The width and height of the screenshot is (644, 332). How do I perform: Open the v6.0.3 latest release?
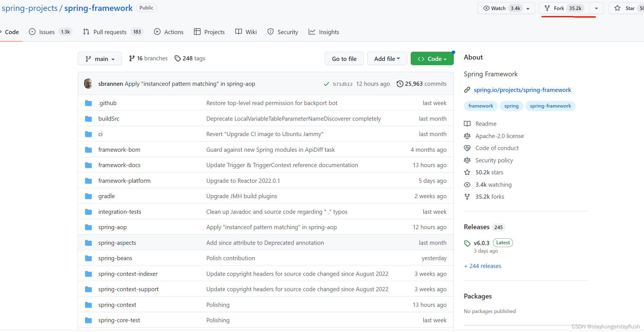[481, 243]
